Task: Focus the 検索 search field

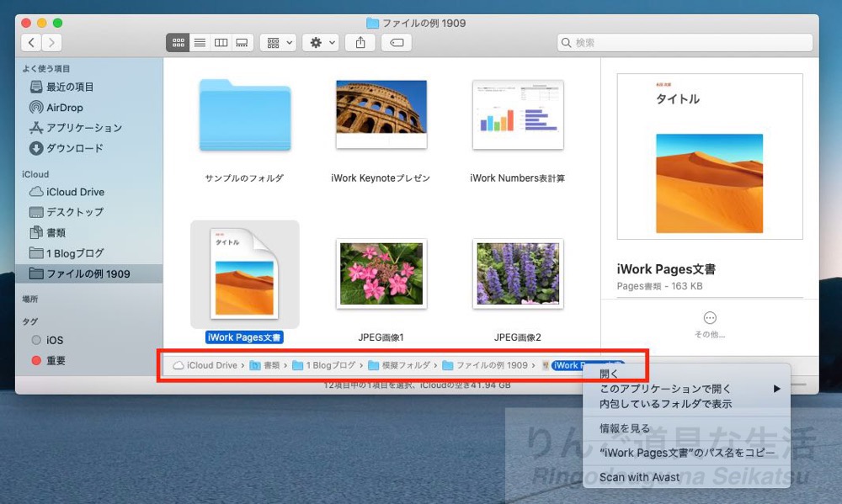Action: (685, 42)
